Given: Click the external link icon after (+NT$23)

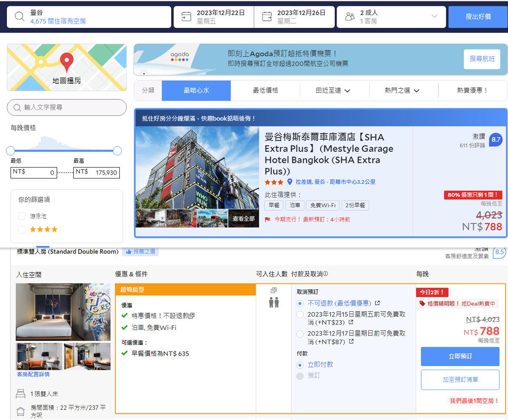Looking at the screenshot, I should 351,323.
